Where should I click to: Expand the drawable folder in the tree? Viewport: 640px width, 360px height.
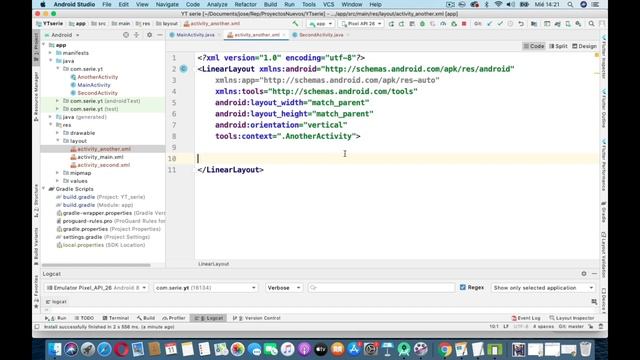[58, 133]
